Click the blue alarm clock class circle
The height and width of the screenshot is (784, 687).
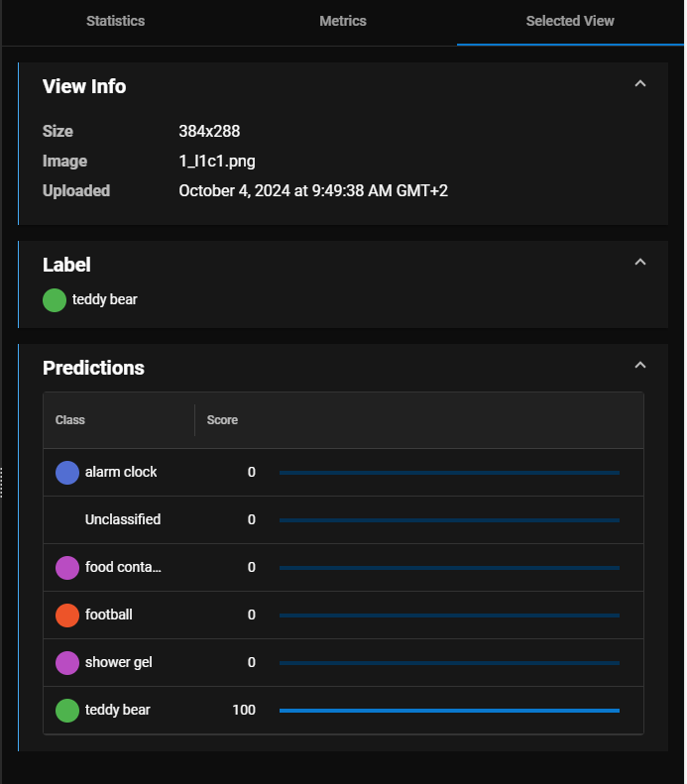point(67,473)
